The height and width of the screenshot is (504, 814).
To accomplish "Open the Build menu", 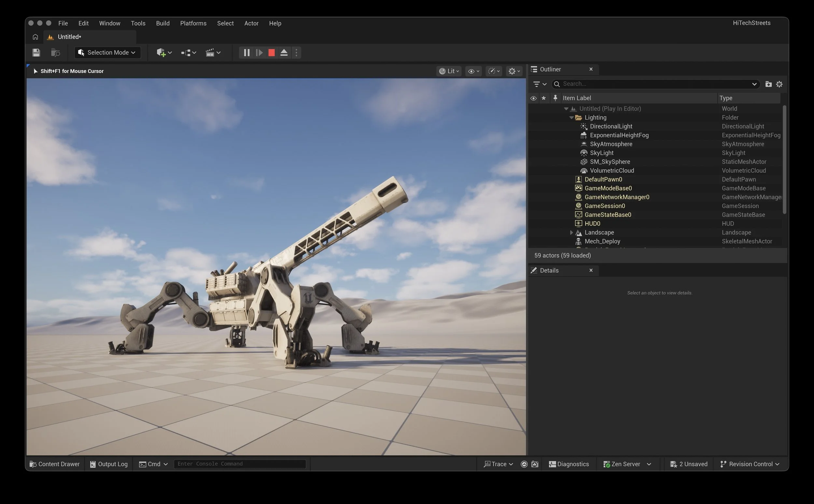I will click(x=163, y=23).
